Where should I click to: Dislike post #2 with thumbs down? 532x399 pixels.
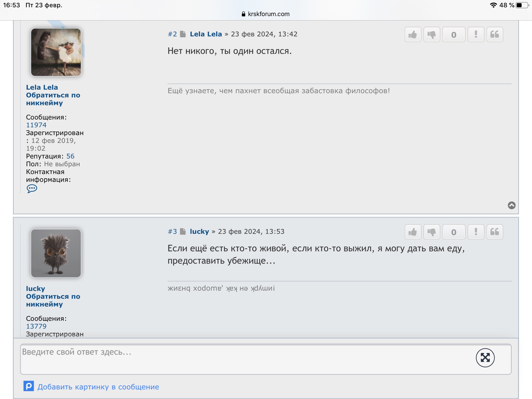point(431,35)
